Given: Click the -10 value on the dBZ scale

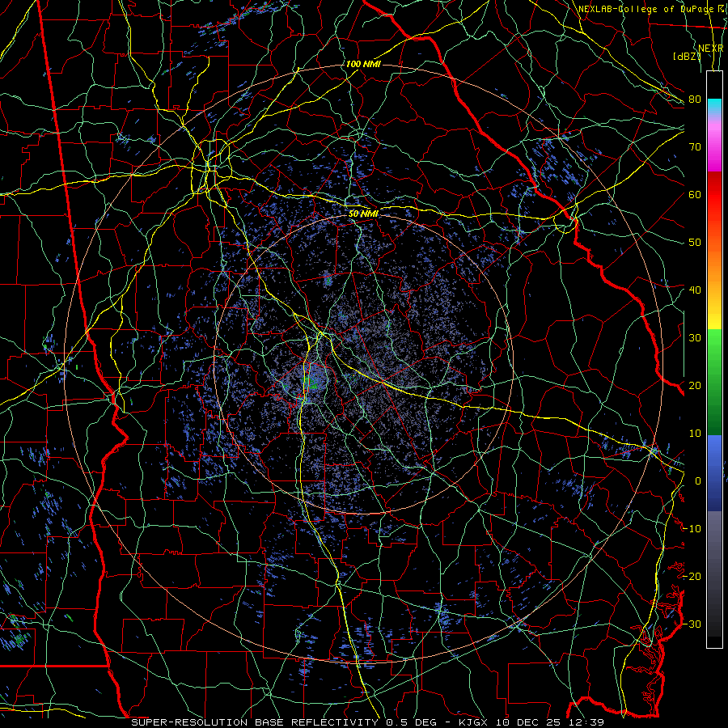Looking at the screenshot, I should [x=692, y=529].
